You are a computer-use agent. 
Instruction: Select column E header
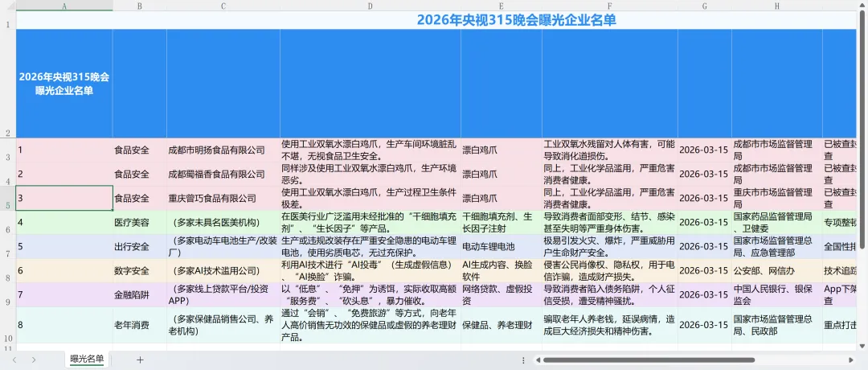(x=501, y=6)
